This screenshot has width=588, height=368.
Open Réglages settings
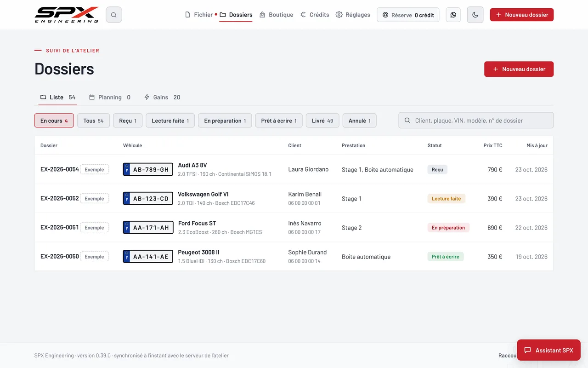click(353, 15)
